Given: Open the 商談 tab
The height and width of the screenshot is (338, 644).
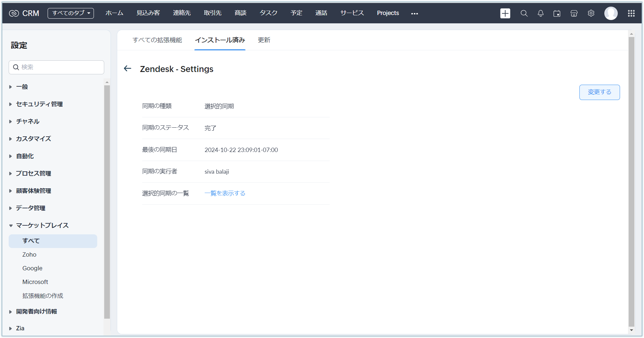Looking at the screenshot, I should tap(240, 13).
